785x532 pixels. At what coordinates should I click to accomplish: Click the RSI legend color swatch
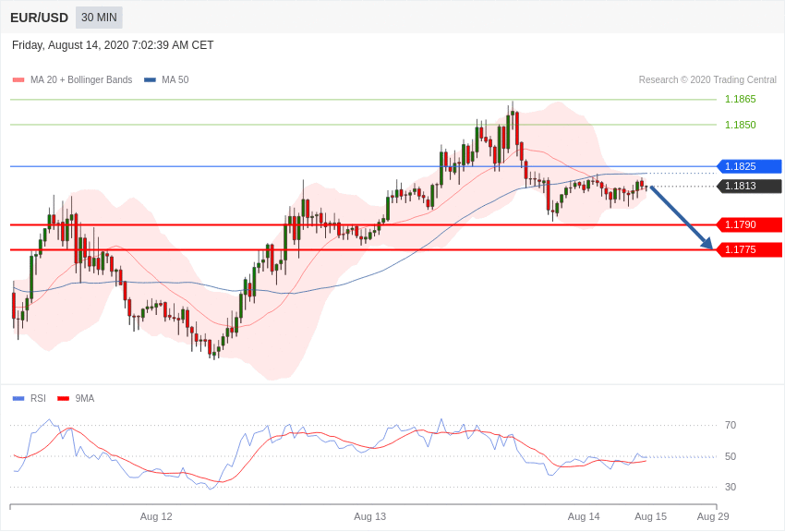point(18,398)
